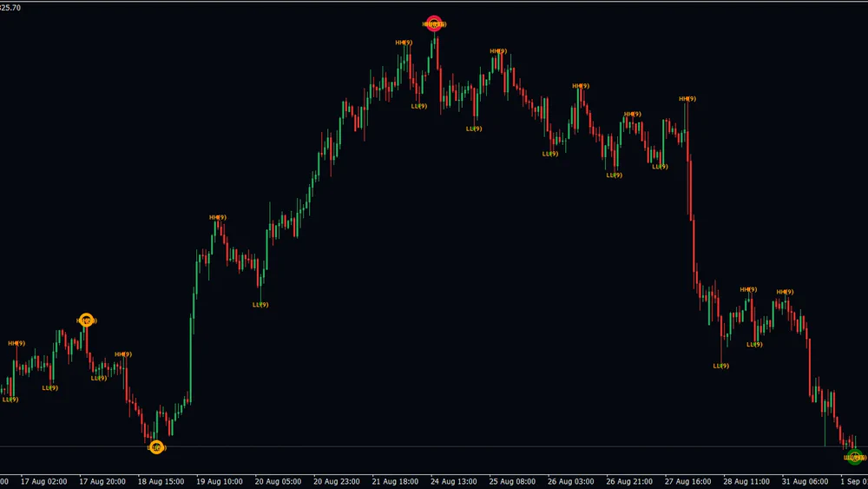Click the '28 Aug 11:00' time axis label
The width and height of the screenshot is (868, 489).
(x=746, y=482)
